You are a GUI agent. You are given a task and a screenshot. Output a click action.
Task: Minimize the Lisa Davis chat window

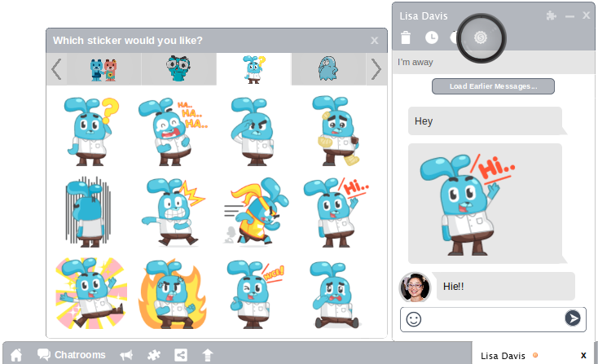tap(569, 16)
